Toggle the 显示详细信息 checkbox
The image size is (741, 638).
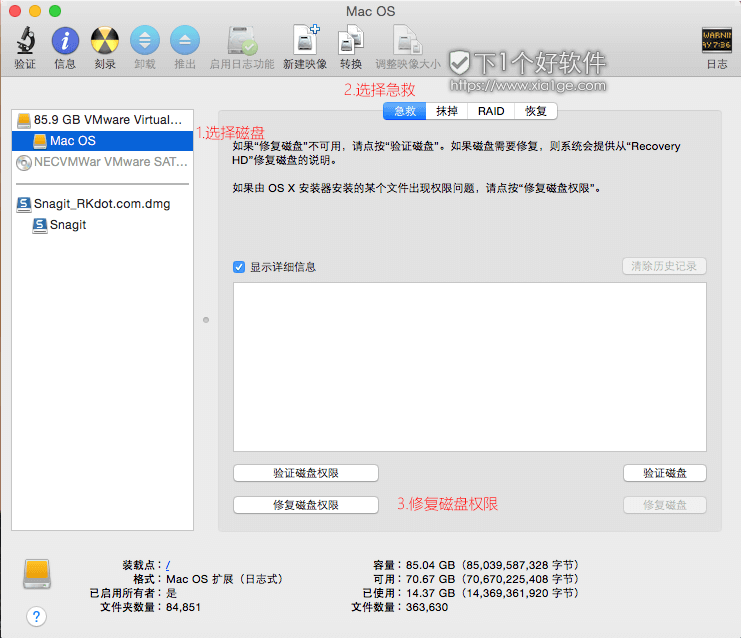coord(239,267)
